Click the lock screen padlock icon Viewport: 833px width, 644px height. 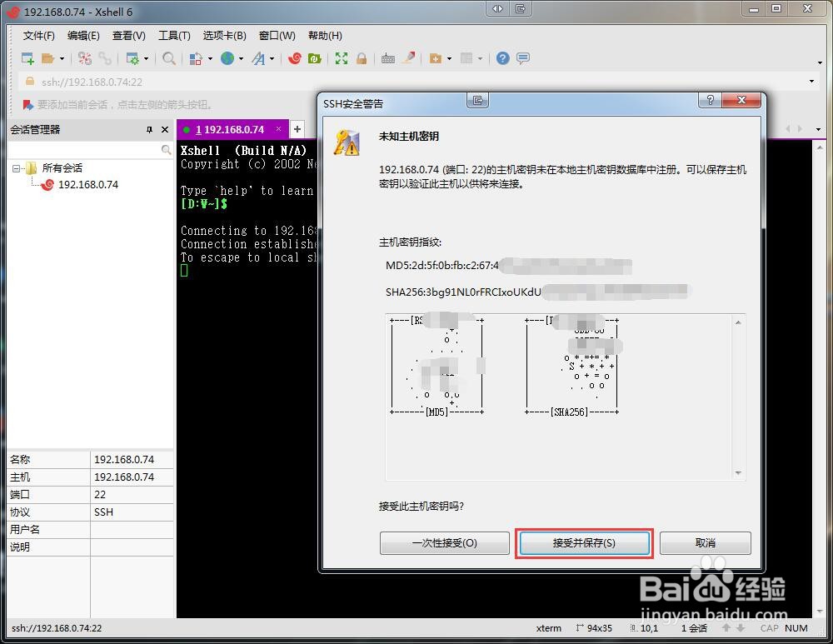[362, 58]
